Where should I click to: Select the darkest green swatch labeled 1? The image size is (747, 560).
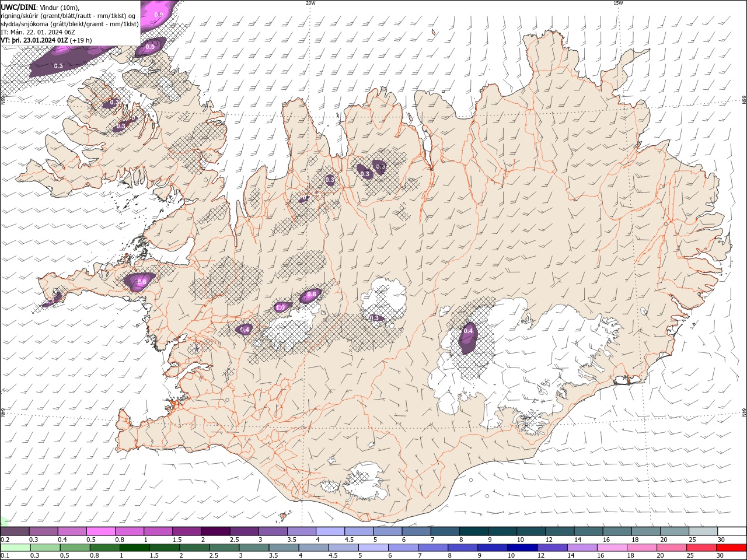(x=135, y=548)
